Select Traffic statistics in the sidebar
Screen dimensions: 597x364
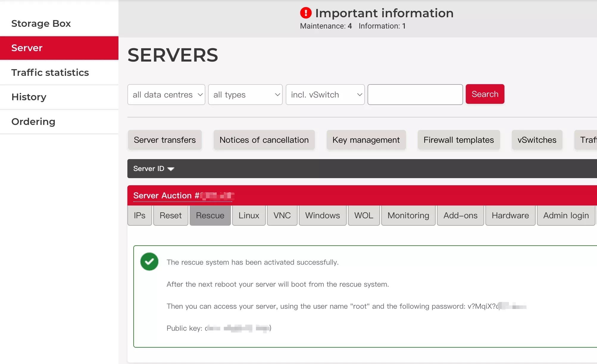(50, 73)
